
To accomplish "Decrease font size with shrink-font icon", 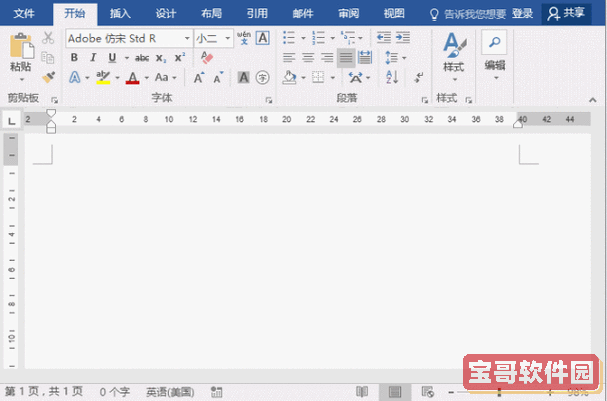I will pyautogui.click(x=218, y=77).
